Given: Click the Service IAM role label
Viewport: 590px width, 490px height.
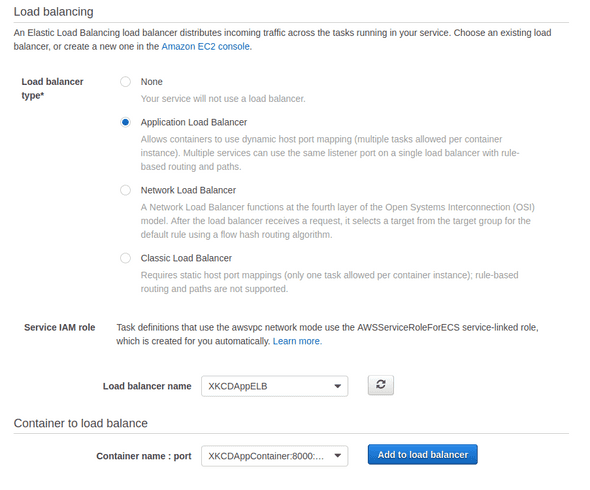Looking at the screenshot, I should (x=59, y=327).
